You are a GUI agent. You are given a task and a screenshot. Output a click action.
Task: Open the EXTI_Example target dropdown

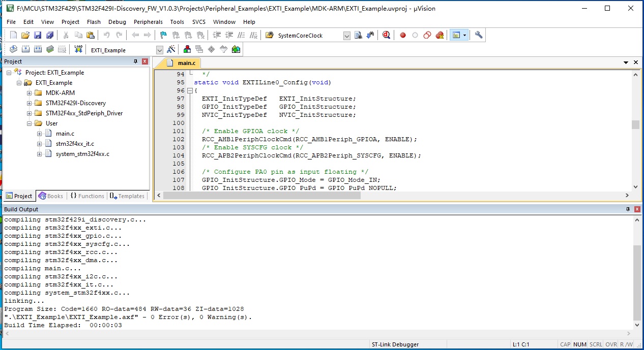coord(160,50)
